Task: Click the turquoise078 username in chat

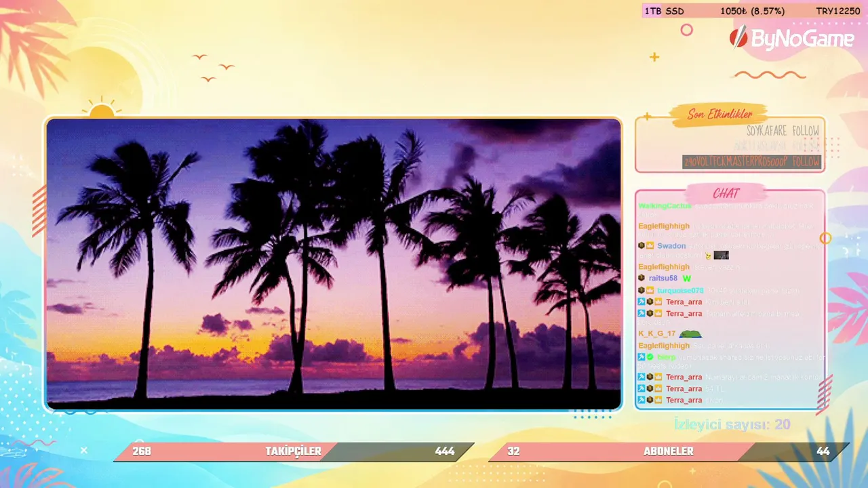Action: tap(680, 290)
